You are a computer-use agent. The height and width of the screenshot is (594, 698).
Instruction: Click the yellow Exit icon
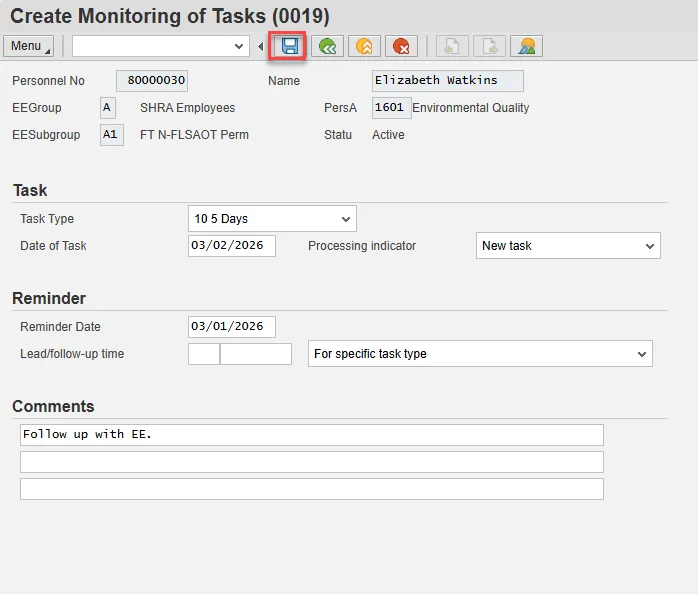click(364, 46)
